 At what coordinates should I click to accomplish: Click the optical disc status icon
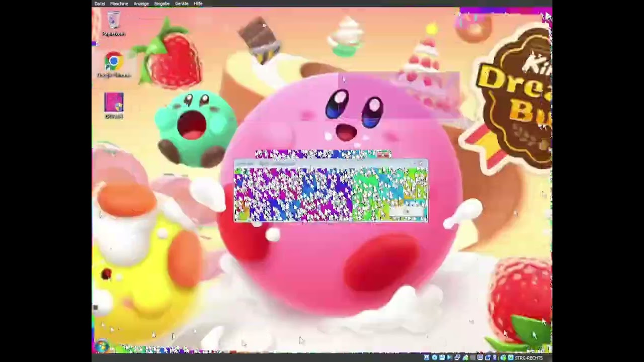point(434,357)
